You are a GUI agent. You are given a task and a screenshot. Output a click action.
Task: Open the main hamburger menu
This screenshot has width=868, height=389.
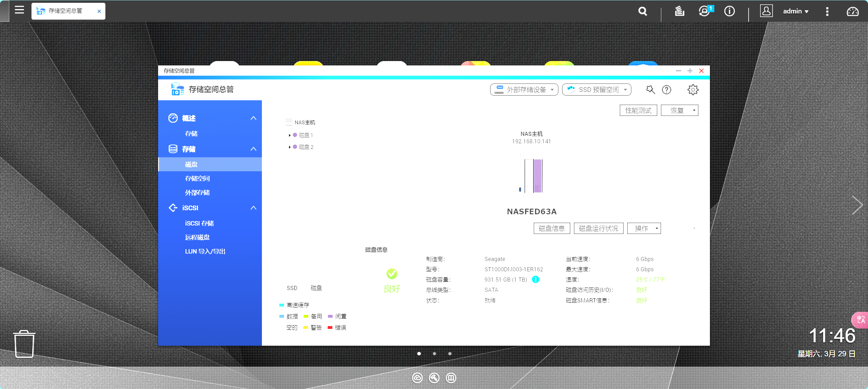[x=20, y=10]
